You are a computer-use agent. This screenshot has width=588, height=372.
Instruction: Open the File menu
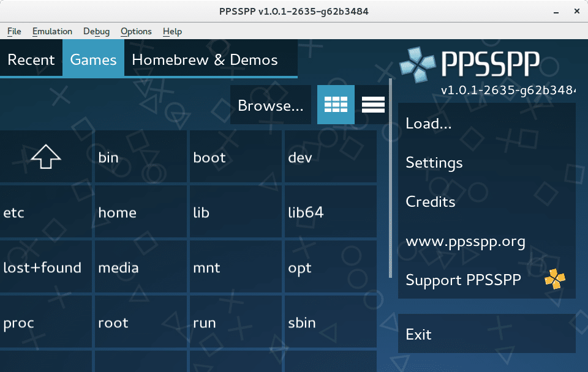[x=13, y=31]
